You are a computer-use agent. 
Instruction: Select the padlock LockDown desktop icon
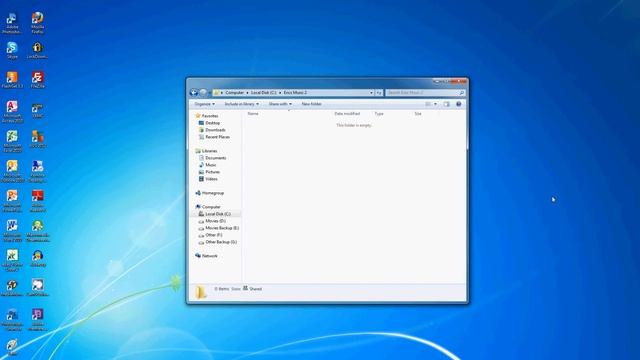(37, 51)
